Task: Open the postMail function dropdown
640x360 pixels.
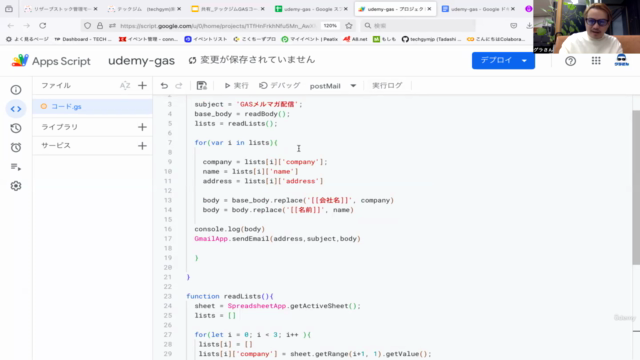Action: [333, 86]
